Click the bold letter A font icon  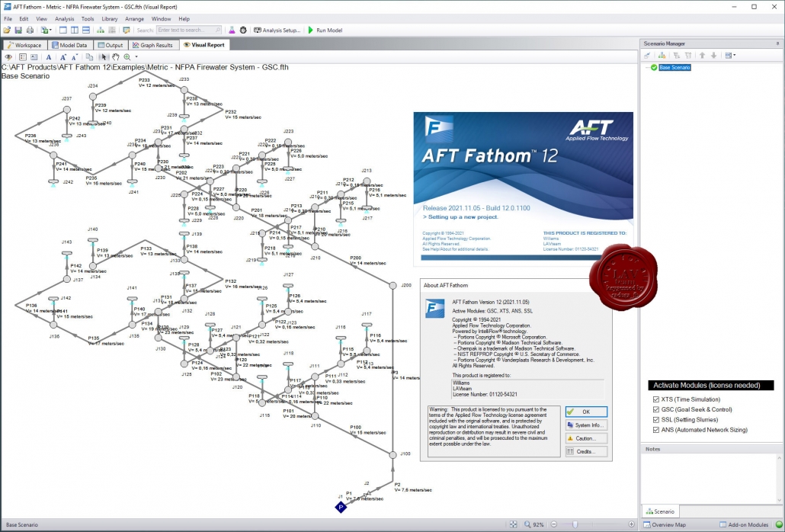[x=49, y=57]
